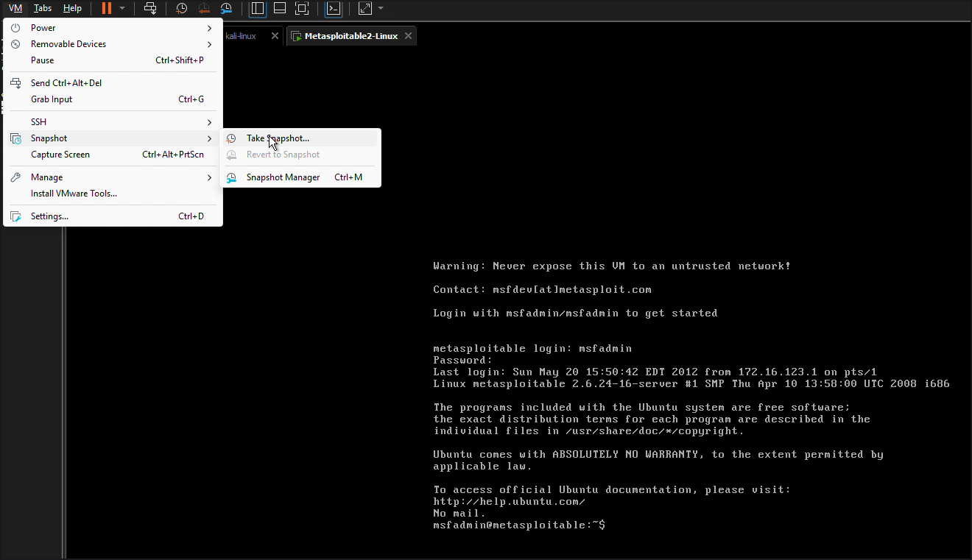Click the 'Last login: Sun May 20' line

(655, 372)
